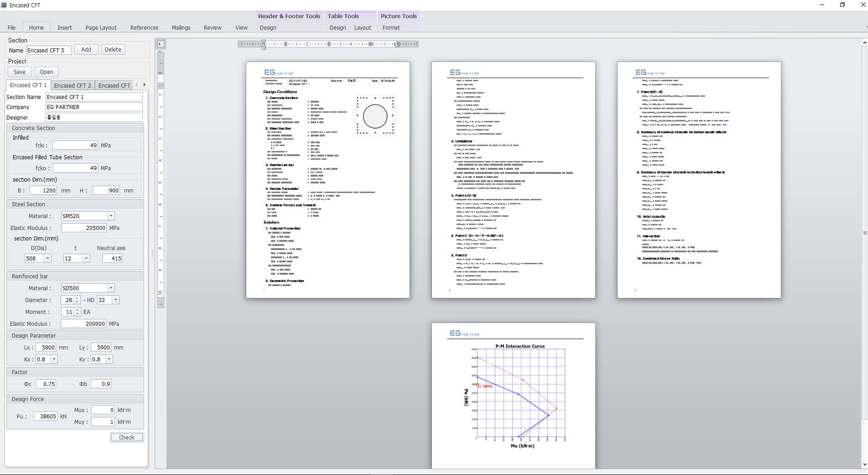The image size is (868, 475).
Task: Click the Section Name input field
Action: 94,97
